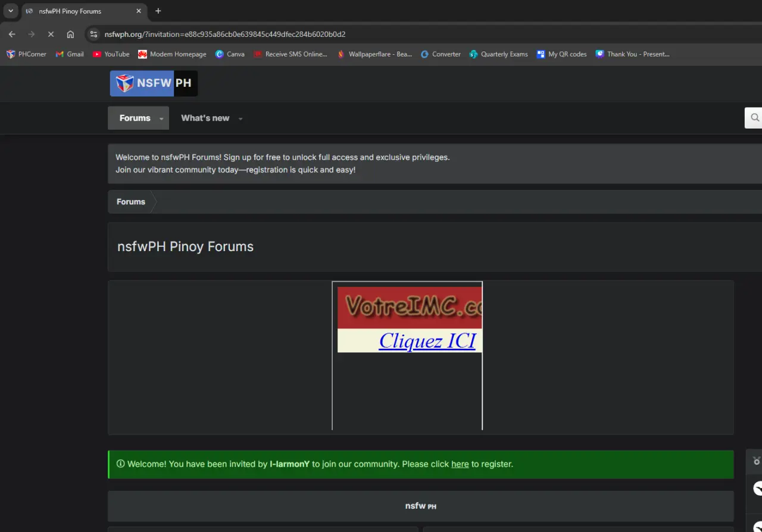Follow the Cliquez ICI link
This screenshot has width=762, height=532.
tap(427, 340)
